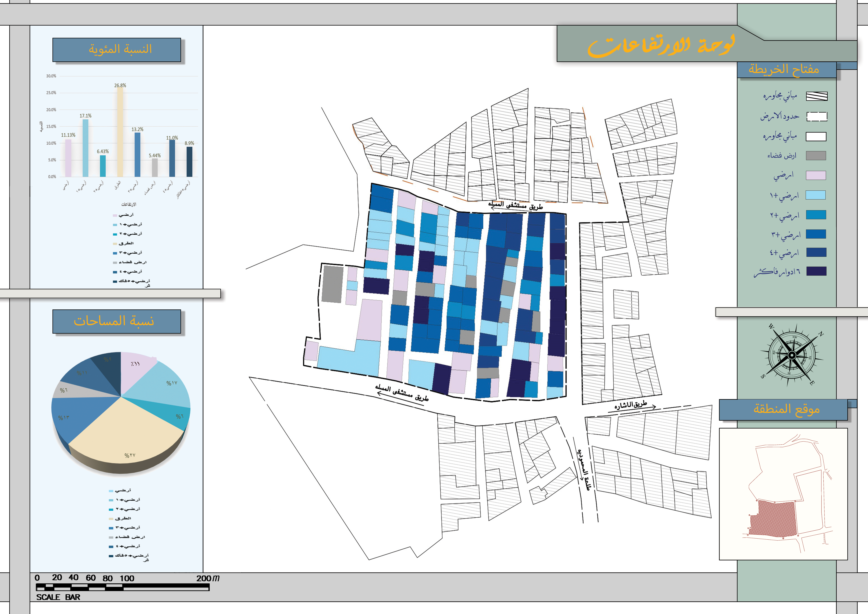Click the light blue ارضي+١ legend swatch

(816, 195)
